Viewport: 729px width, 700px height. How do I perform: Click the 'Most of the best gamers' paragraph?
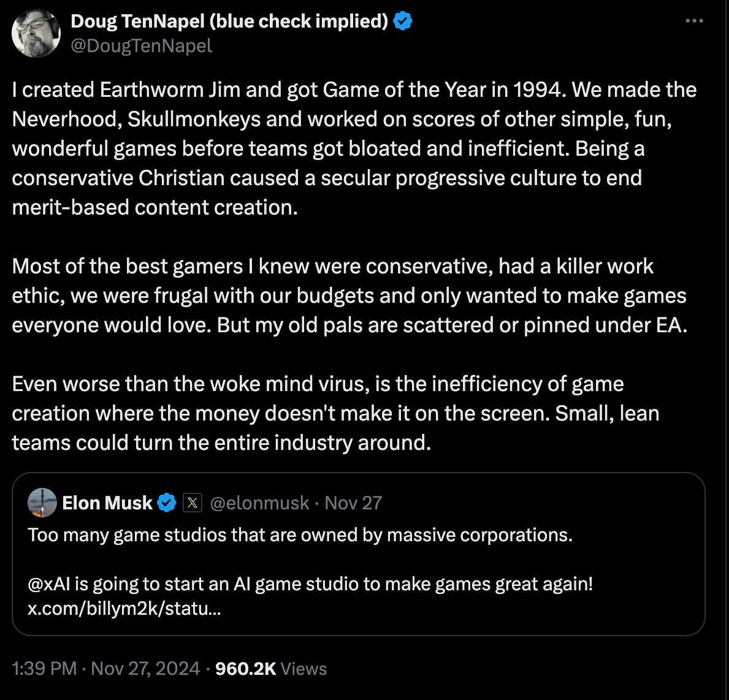(x=349, y=295)
